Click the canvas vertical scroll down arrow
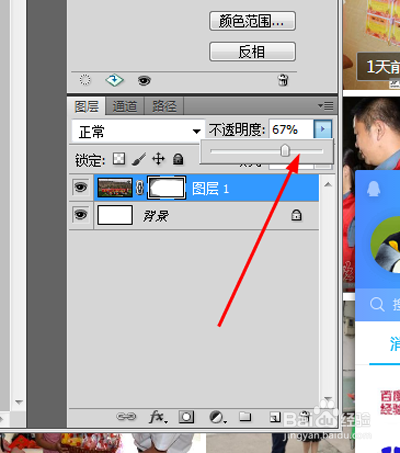Viewport: 400px width, 453px height. click(x=19, y=402)
